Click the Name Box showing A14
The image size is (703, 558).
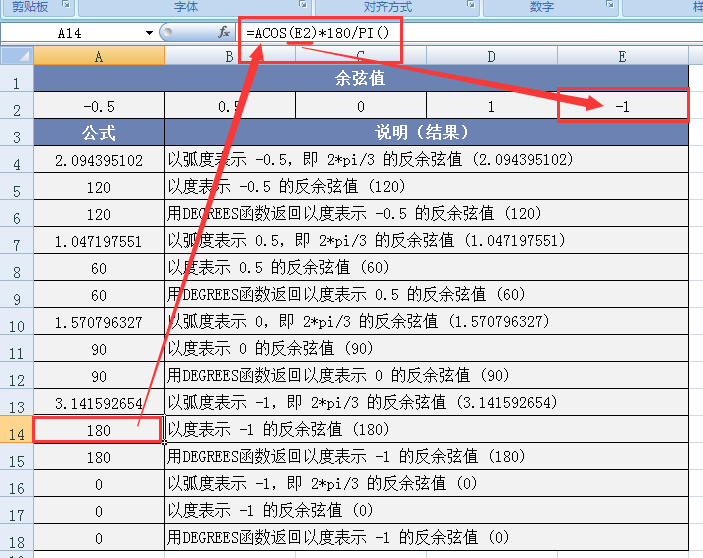(72, 33)
